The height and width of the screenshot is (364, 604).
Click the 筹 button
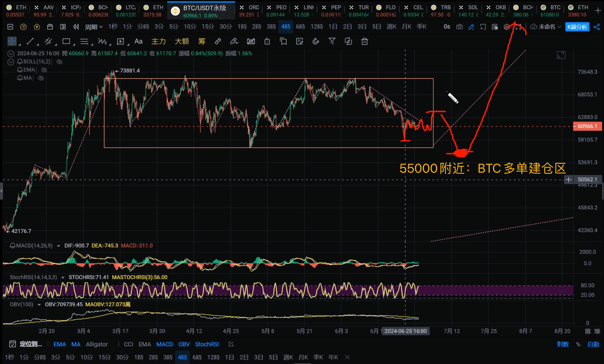[202, 41]
